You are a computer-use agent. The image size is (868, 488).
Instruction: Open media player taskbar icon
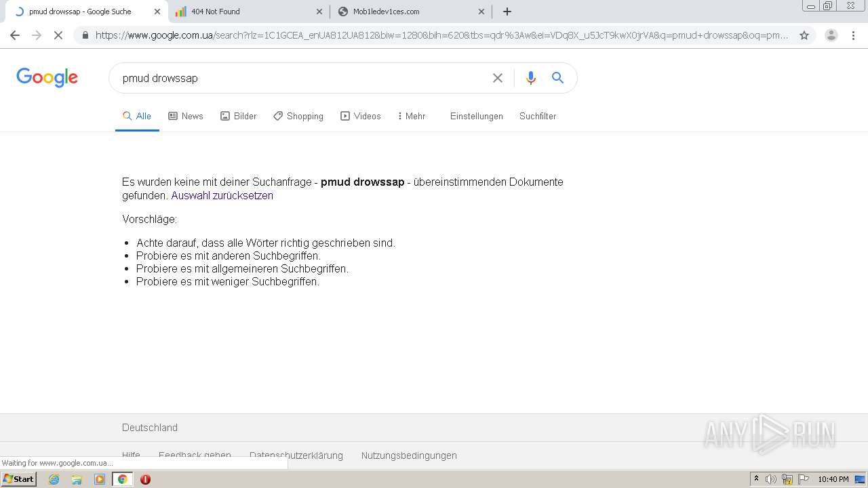(x=100, y=479)
